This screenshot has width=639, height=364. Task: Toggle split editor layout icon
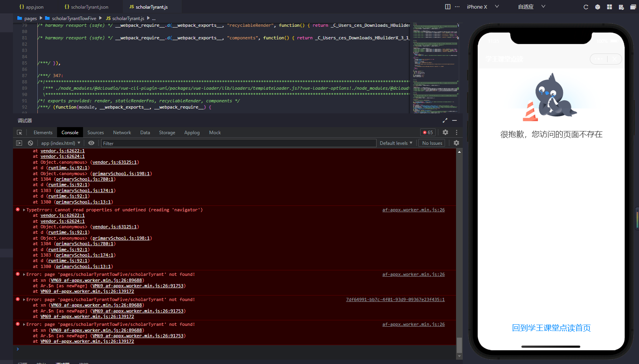[x=447, y=7]
